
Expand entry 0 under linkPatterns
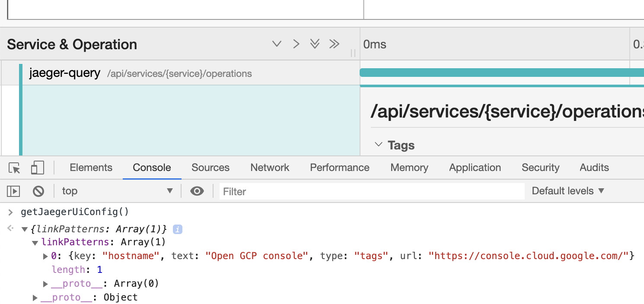(45, 256)
